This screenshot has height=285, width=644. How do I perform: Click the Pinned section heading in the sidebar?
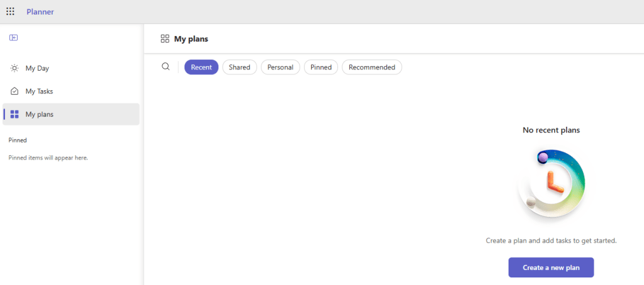click(x=18, y=140)
